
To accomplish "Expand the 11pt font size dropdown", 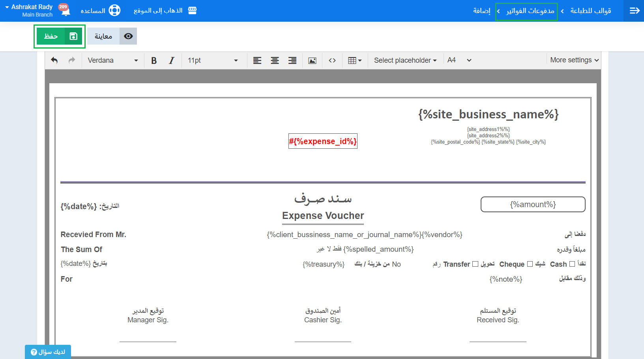I will (213, 60).
